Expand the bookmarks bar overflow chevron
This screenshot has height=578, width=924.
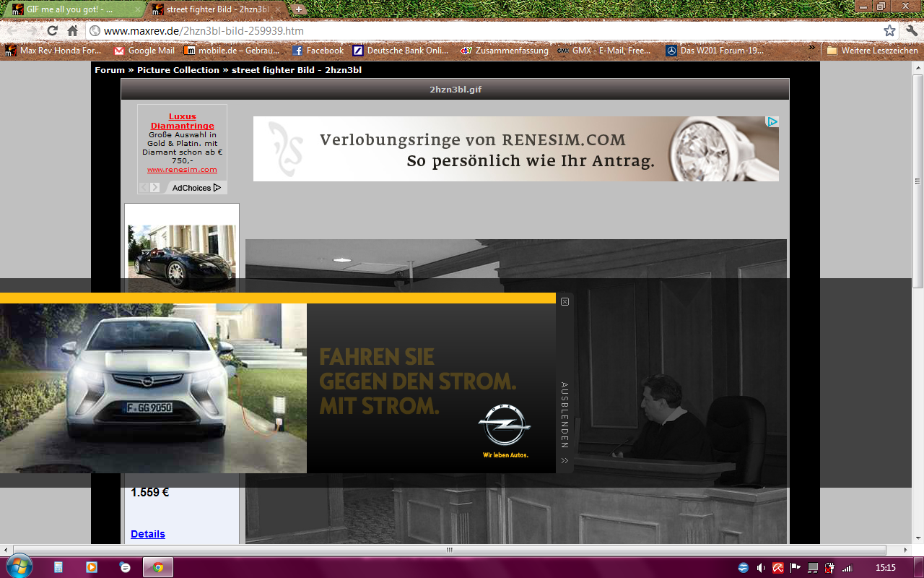(x=813, y=49)
